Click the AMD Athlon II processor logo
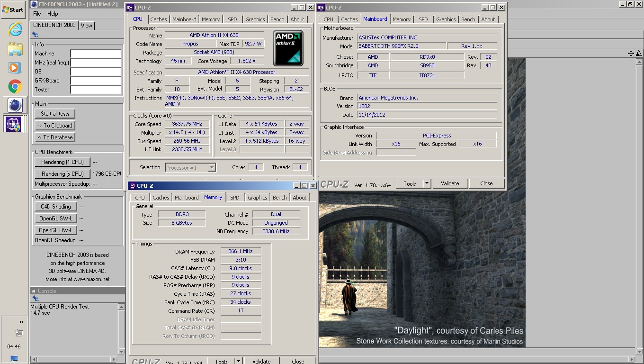Image resolution: width=644 pixels, height=364 pixels. click(x=288, y=48)
